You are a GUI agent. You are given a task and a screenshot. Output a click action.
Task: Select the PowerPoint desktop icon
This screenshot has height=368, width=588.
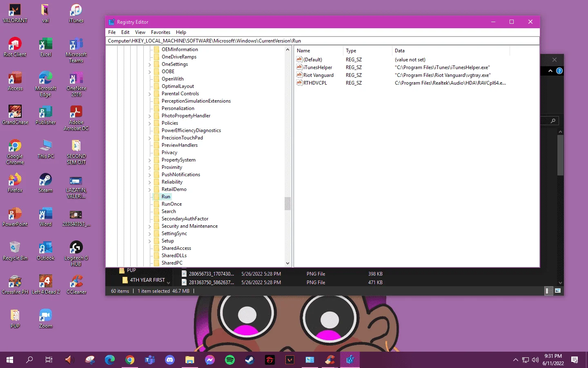[x=15, y=217]
